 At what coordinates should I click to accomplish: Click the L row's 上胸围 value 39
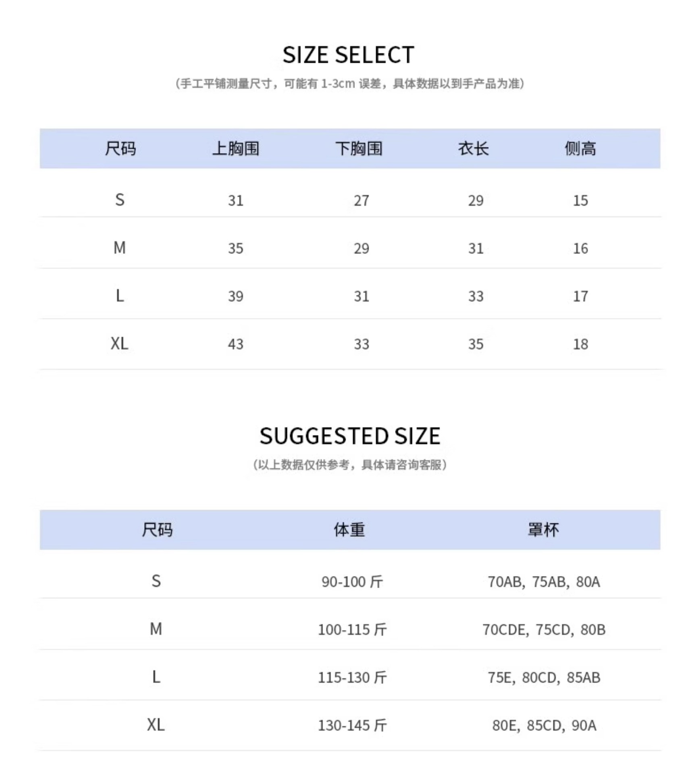point(236,296)
